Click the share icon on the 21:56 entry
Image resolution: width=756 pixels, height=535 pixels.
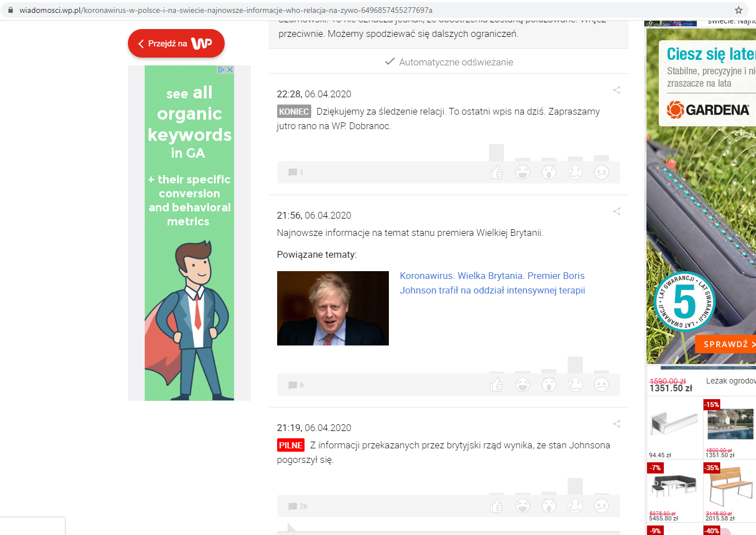[616, 211]
